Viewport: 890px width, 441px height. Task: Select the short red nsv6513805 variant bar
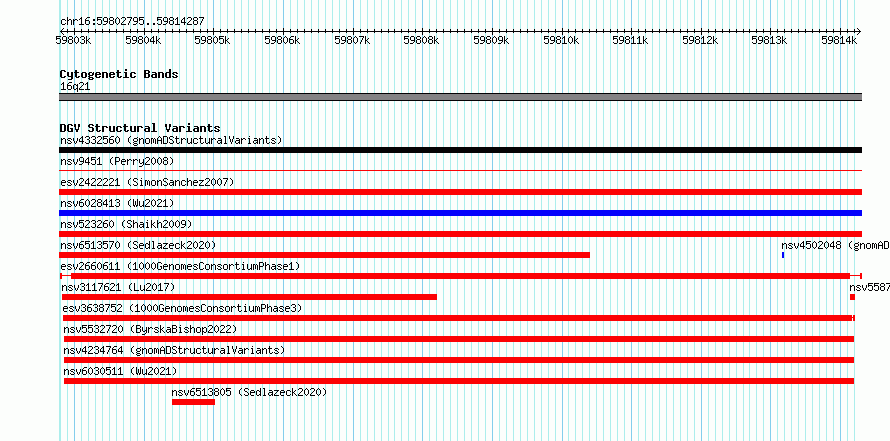coord(194,402)
